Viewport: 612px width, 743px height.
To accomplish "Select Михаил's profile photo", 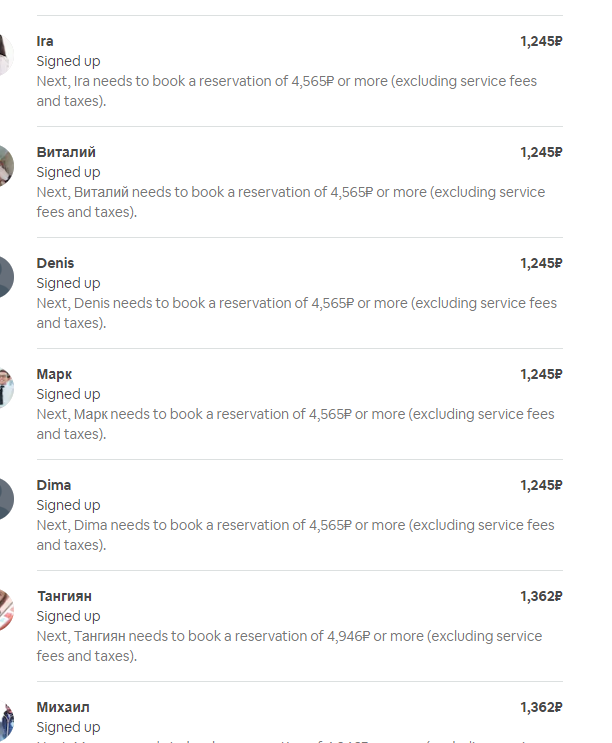I will (5, 721).
